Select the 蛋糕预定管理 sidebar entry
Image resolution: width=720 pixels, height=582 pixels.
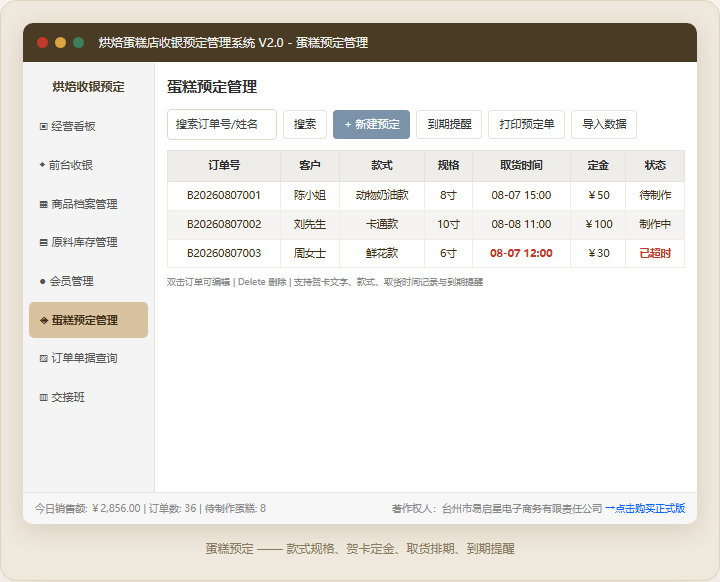[x=88, y=320]
